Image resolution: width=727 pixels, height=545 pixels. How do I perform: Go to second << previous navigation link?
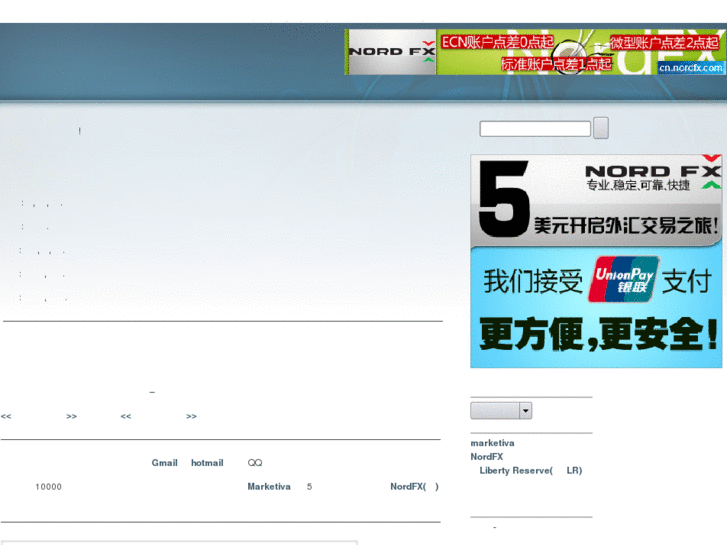click(126, 417)
